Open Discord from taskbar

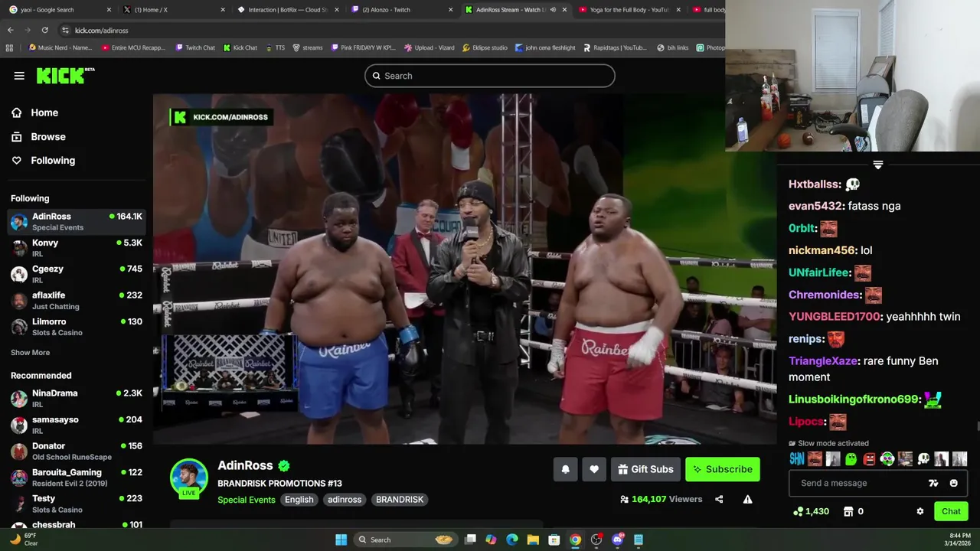click(x=618, y=540)
